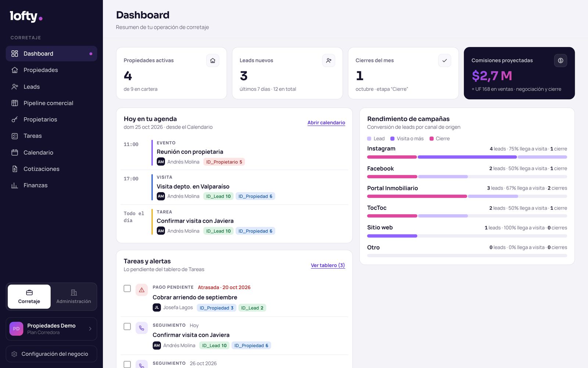
Task: Click the Leads person-plus icon in sidebar
Action: (15, 87)
